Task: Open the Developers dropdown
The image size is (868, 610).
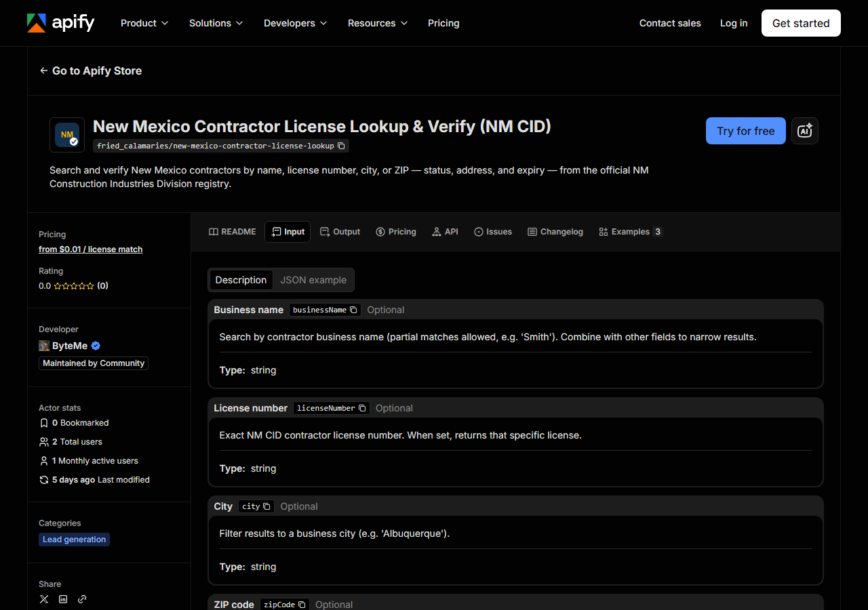Action: [x=296, y=23]
